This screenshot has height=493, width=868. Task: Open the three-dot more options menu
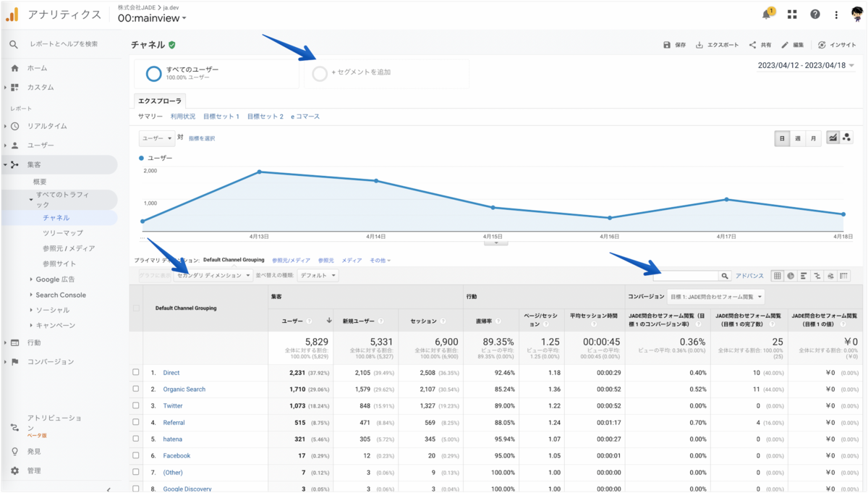[x=836, y=14]
